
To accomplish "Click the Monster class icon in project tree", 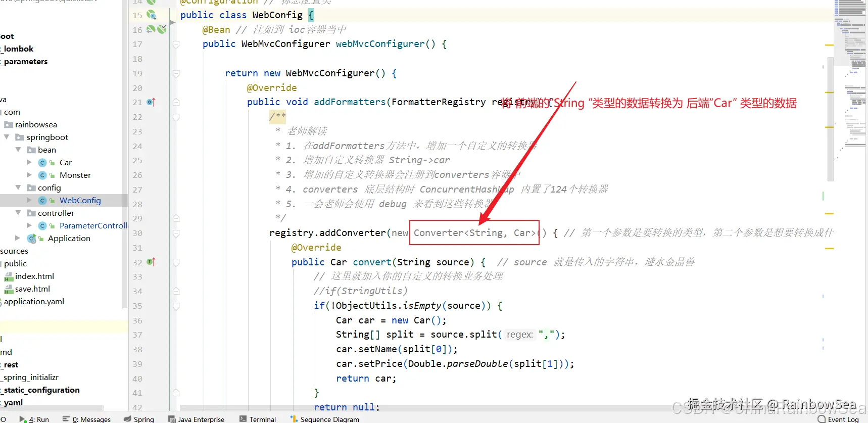I will tap(42, 175).
